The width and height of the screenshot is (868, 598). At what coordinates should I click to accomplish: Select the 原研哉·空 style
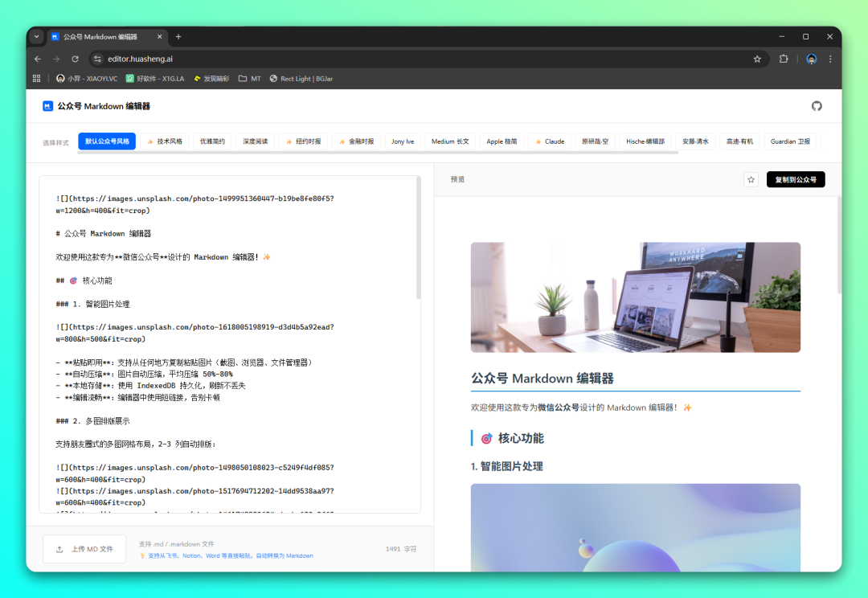click(595, 141)
